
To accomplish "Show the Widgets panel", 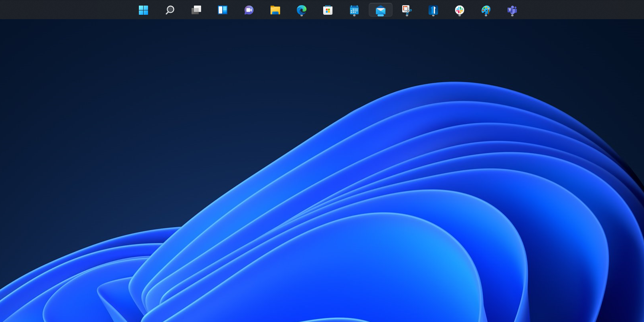I will point(222,10).
